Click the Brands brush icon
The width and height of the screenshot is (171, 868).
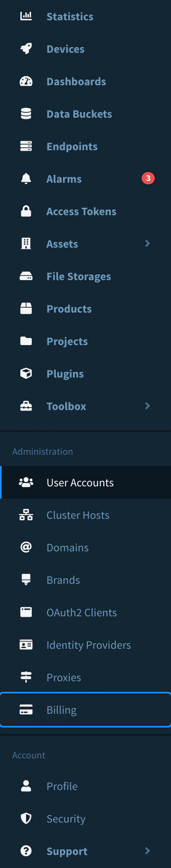pos(26,580)
